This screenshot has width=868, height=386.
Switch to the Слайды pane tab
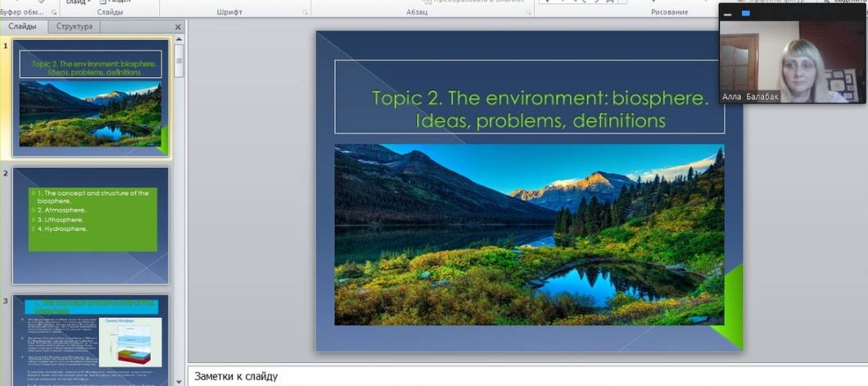(x=23, y=26)
